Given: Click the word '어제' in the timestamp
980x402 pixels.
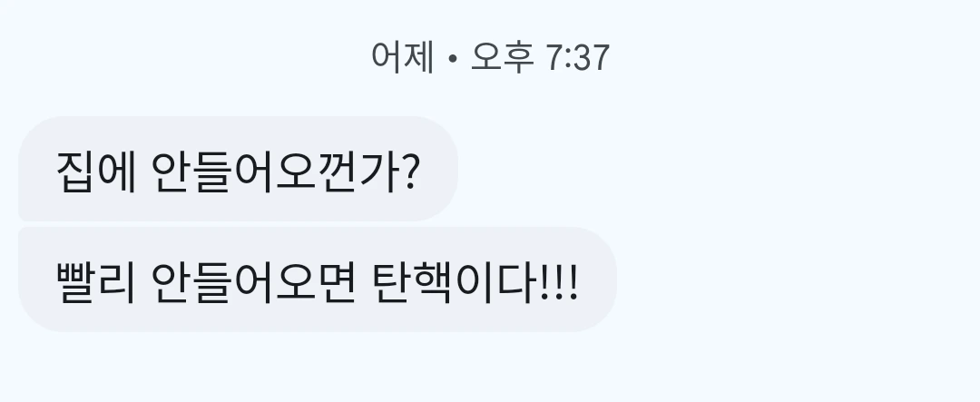Looking at the screenshot, I should (403, 58).
